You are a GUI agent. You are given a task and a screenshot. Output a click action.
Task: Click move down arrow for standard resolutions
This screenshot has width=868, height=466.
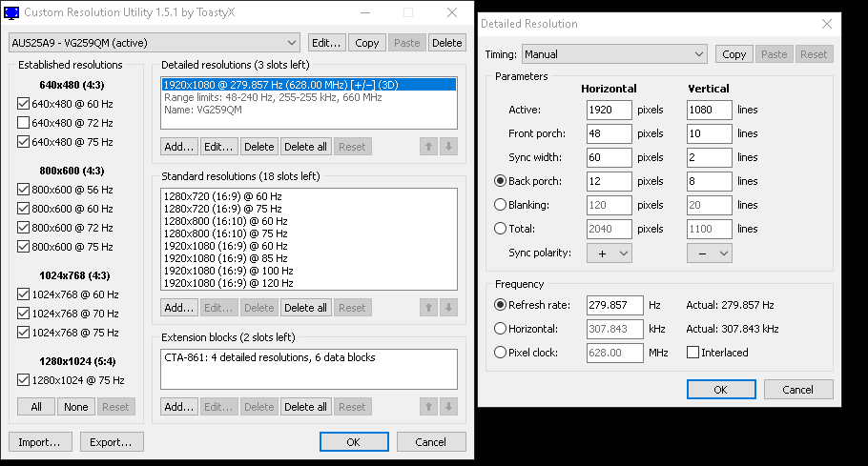(x=449, y=308)
